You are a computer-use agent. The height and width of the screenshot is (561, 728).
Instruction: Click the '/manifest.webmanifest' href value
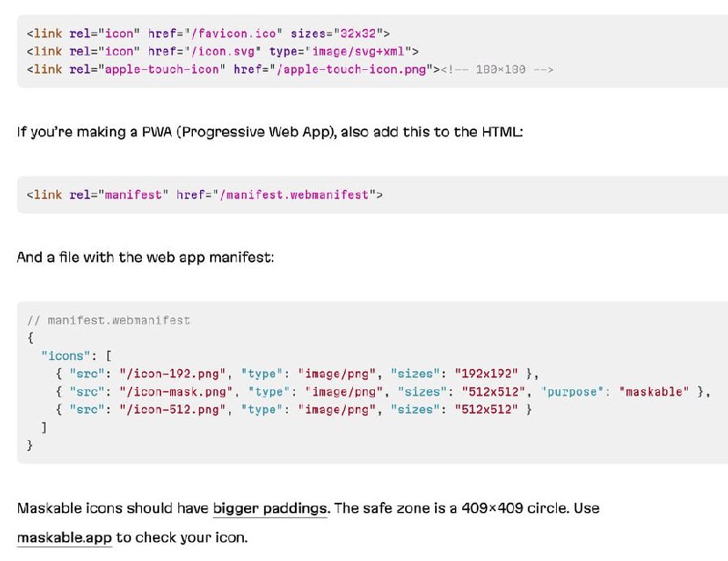(294, 195)
